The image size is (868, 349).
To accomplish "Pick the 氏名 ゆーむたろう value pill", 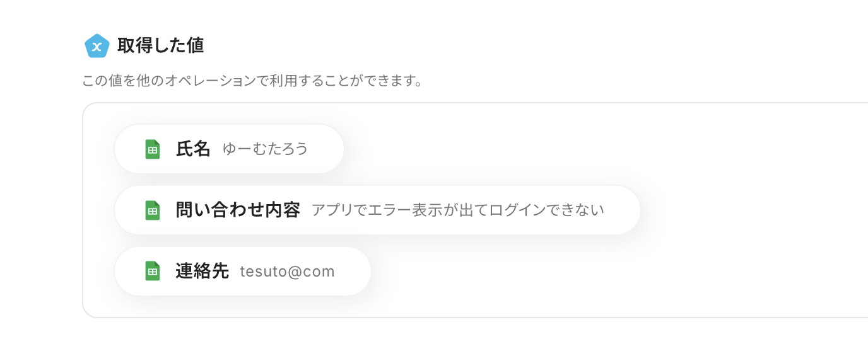I will pos(229,149).
